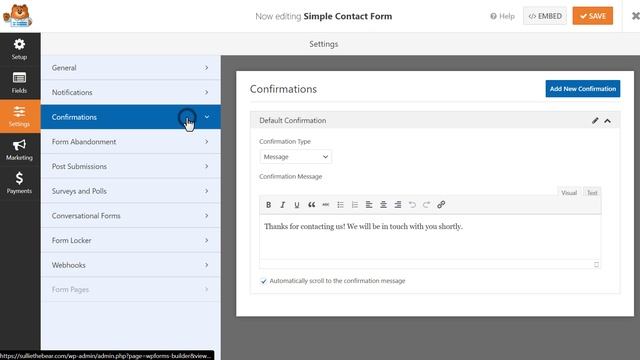Open Help
Viewport: 640px width, 360px height.
(x=502, y=16)
